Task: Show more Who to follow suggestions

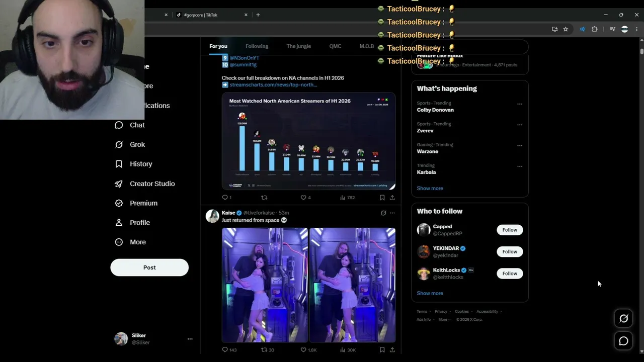Action: (x=430, y=293)
